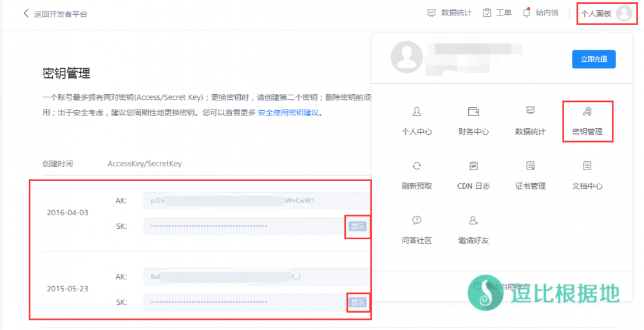Viewport: 644px width, 330px height.
Task: Open 财务中心 wallet icon
Action: [x=473, y=112]
